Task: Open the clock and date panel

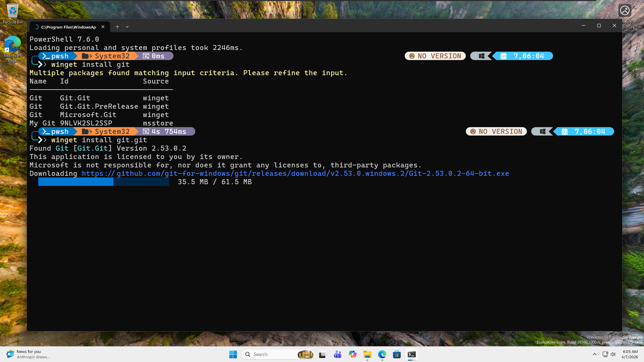Action: pos(630,354)
